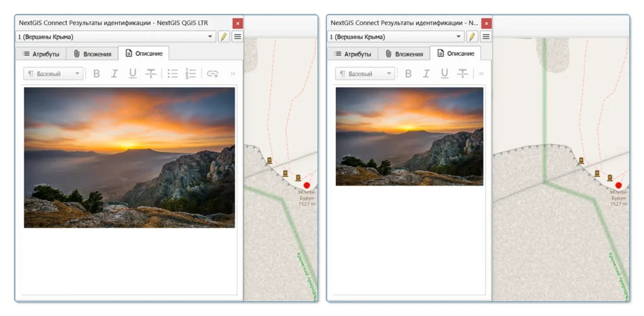Toggle italic formatting in left window
Image resolution: width=644 pixels, height=316 pixels.
click(x=114, y=74)
